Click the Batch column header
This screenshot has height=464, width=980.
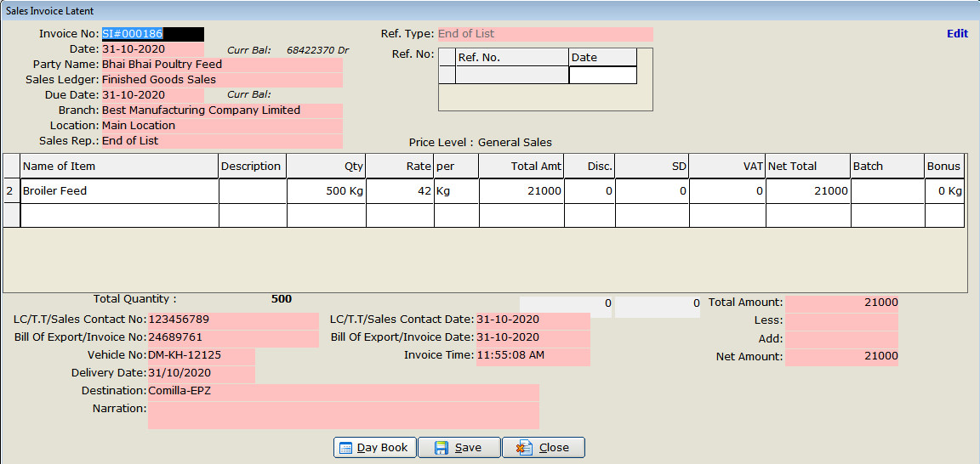[887, 166]
